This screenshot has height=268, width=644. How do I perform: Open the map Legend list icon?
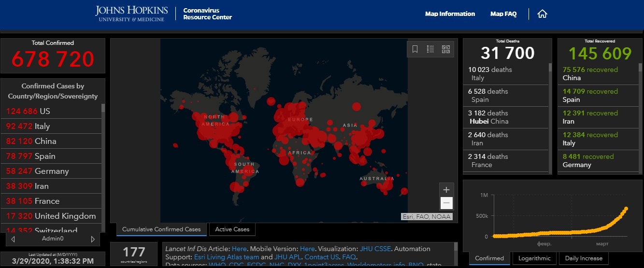(430, 49)
